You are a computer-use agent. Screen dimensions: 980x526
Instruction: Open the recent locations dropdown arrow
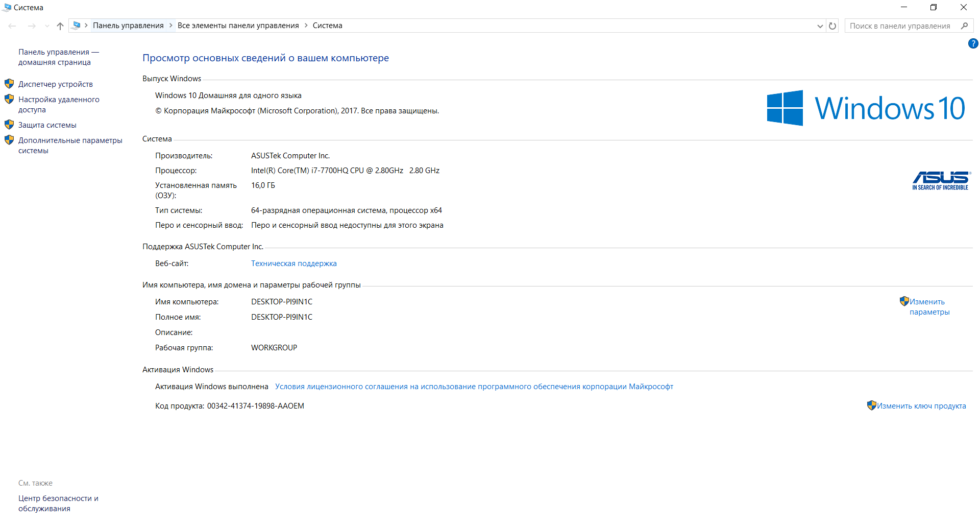47,26
